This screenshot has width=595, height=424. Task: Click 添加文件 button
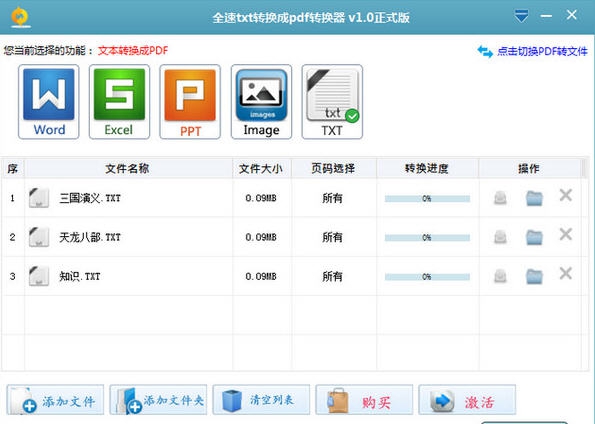pos(55,400)
